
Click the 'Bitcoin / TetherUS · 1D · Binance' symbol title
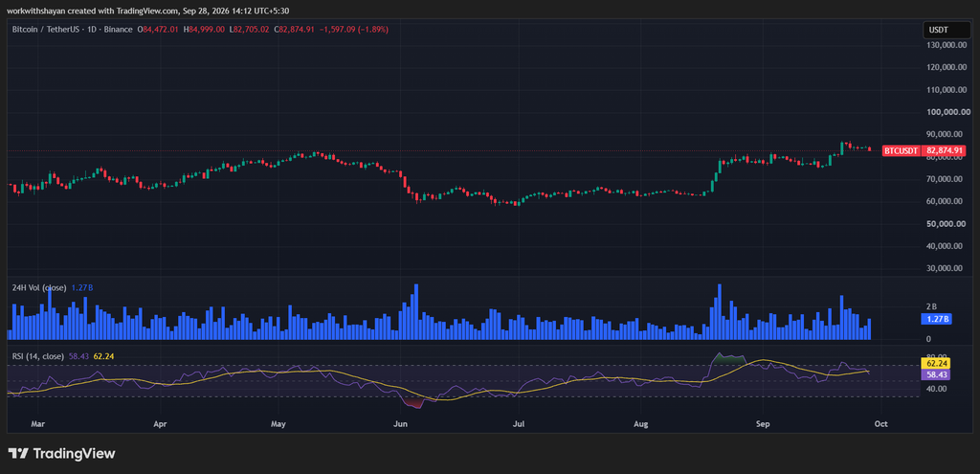pyautogui.click(x=73, y=30)
